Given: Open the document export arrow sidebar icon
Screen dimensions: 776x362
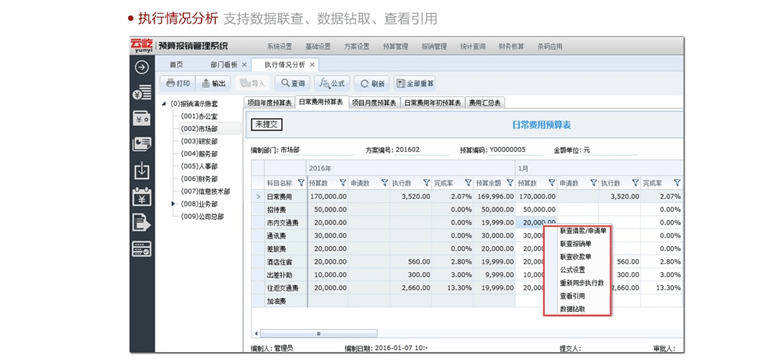Looking at the screenshot, I should 142,222.
